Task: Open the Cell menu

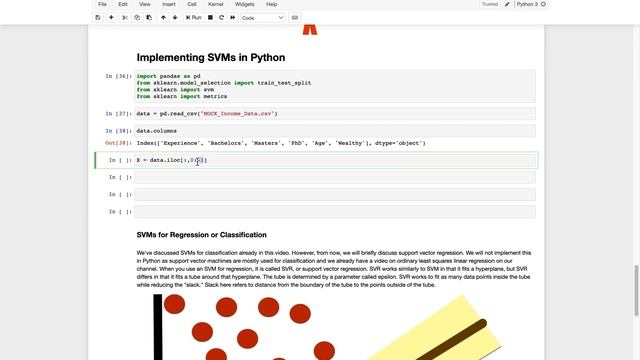Action: pos(192,4)
